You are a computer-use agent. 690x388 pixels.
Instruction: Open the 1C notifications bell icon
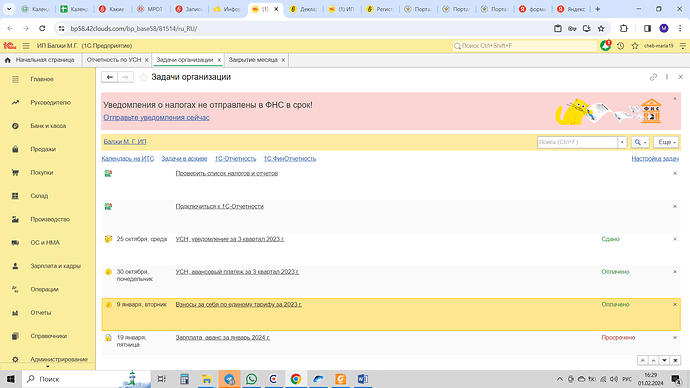[x=606, y=46]
